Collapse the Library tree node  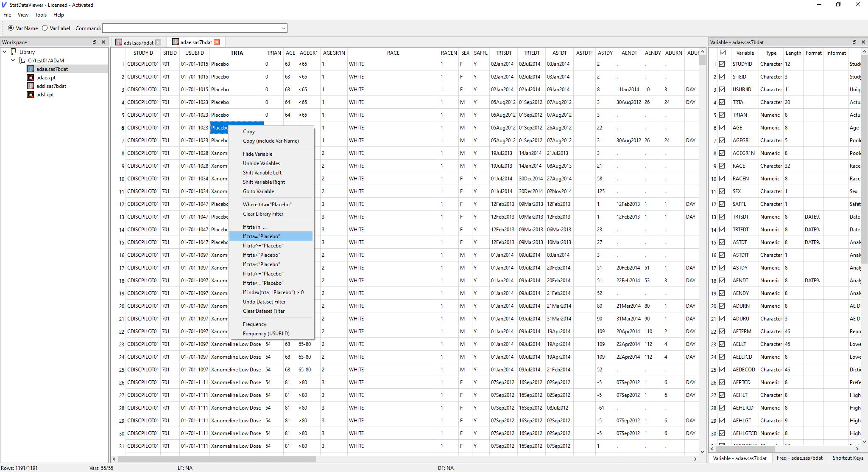5,52
